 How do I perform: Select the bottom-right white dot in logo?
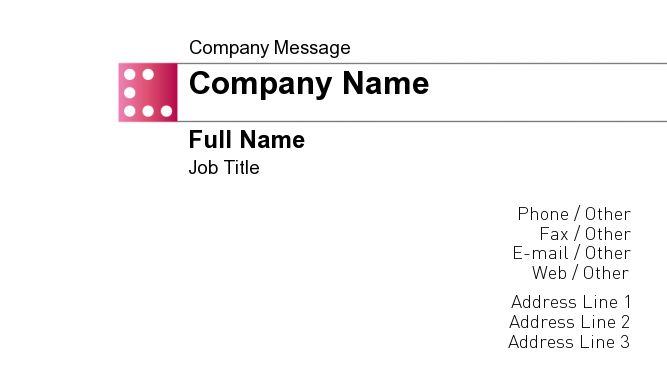[166, 111]
